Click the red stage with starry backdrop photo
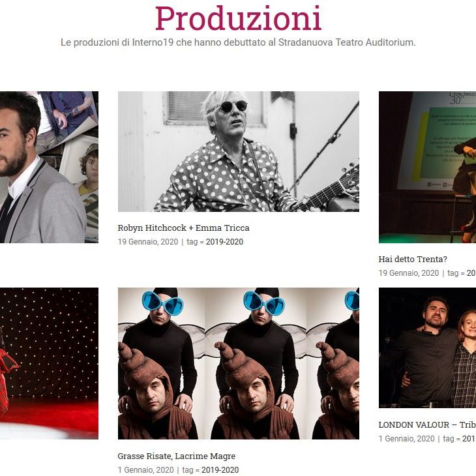Viewport: 476px width, 476px height. point(49,363)
